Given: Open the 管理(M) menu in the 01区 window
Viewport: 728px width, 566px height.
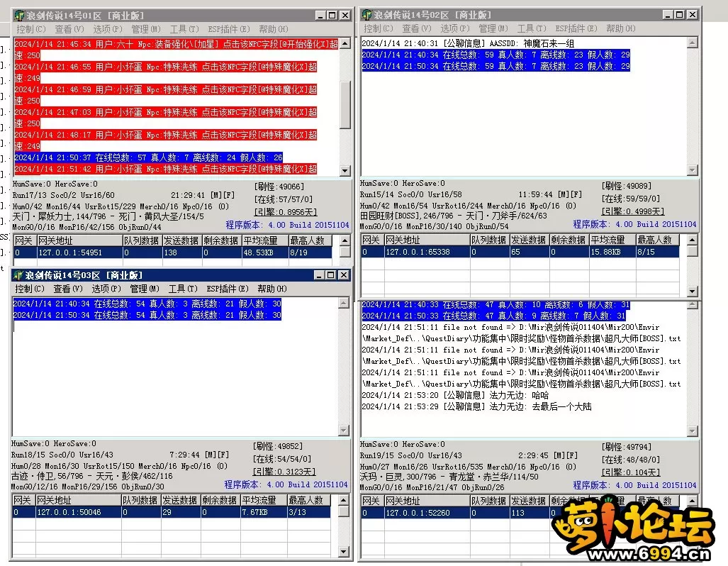Looking at the screenshot, I should 146,29.
